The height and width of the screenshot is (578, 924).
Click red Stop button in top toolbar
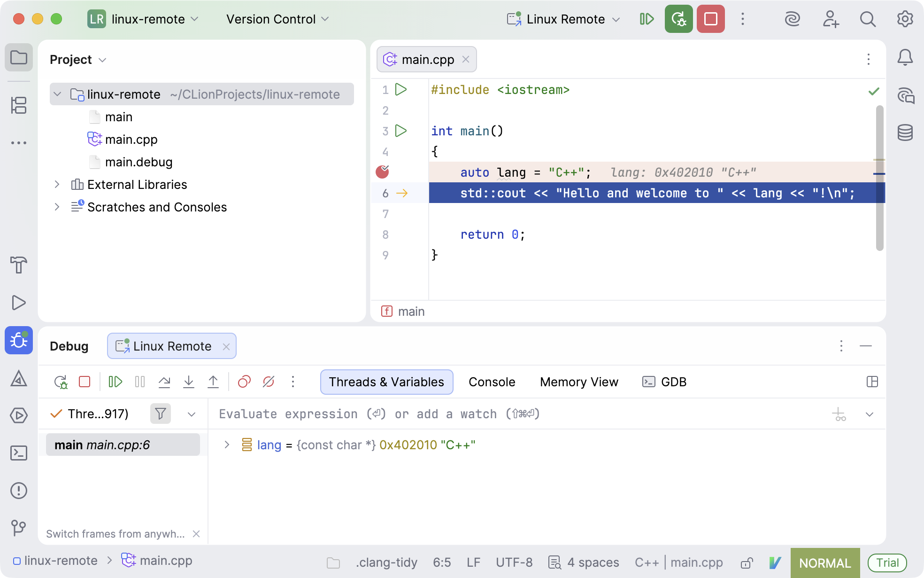click(x=710, y=19)
